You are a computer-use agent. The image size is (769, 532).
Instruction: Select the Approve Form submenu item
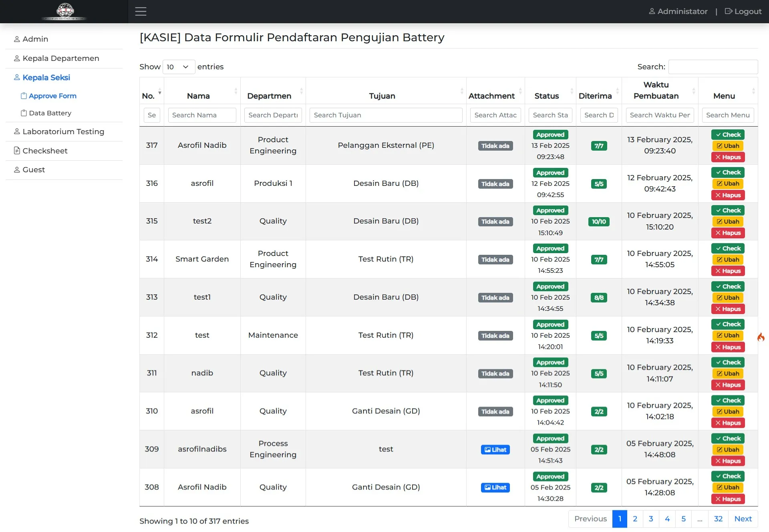tap(48, 96)
